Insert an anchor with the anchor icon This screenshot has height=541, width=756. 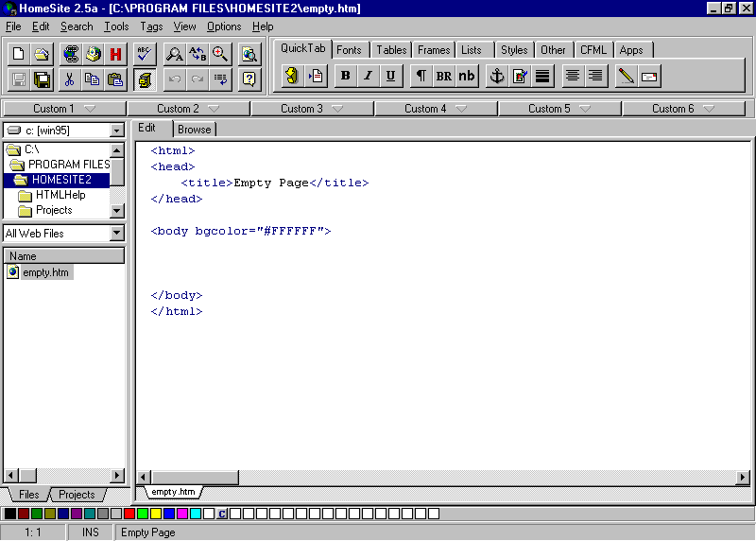pyautogui.click(x=497, y=76)
